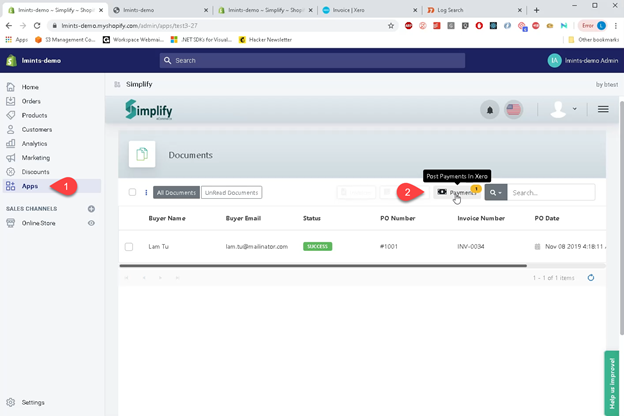Click the SUCCESS status badge
This screenshot has height=416, width=624.
[x=317, y=246]
